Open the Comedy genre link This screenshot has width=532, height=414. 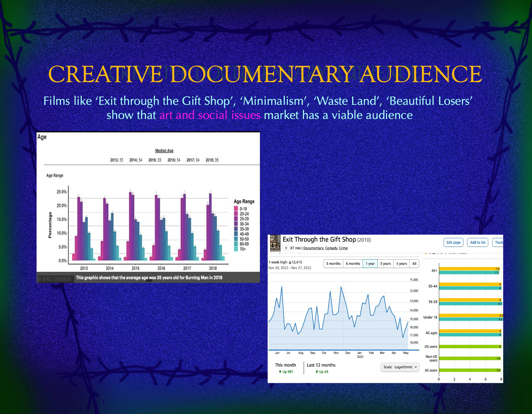[x=331, y=248]
